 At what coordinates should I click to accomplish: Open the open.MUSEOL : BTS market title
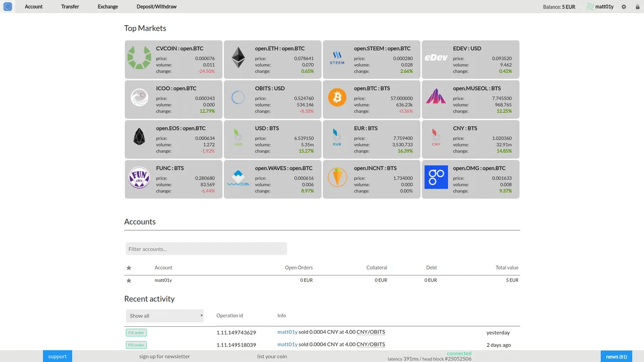click(476, 88)
